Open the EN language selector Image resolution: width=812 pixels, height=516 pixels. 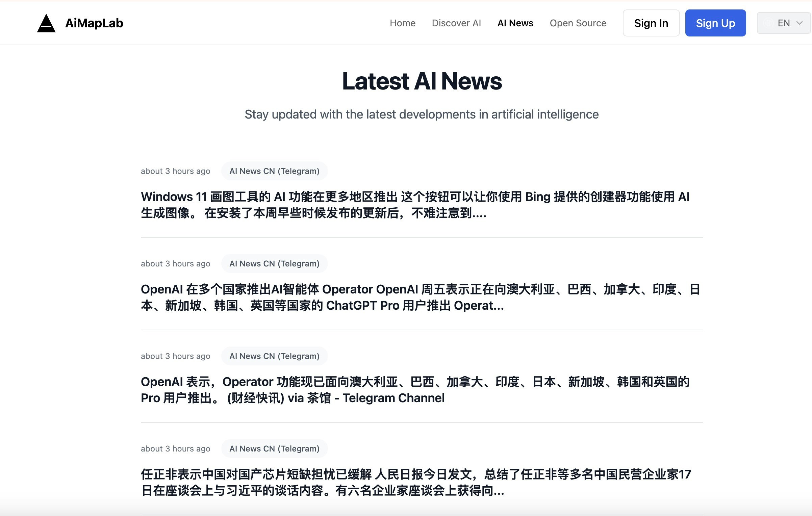(x=783, y=23)
